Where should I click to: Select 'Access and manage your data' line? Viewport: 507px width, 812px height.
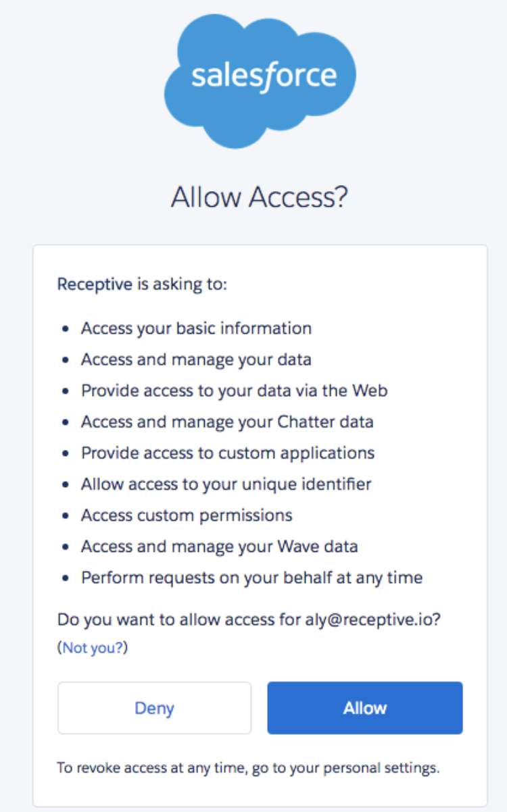click(196, 360)
